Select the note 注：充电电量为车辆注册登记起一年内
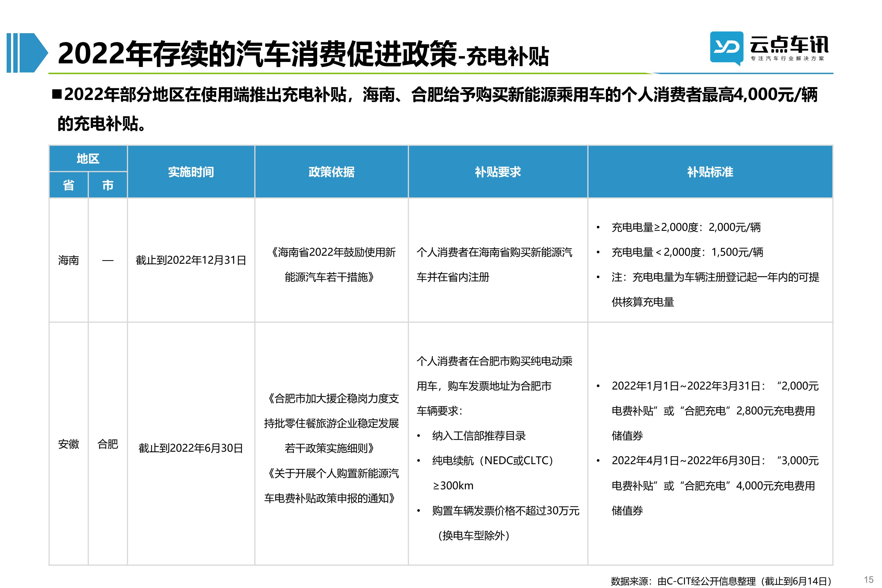Image resolution: width=882 pixels, height=588 pixels. click(715, 289)
